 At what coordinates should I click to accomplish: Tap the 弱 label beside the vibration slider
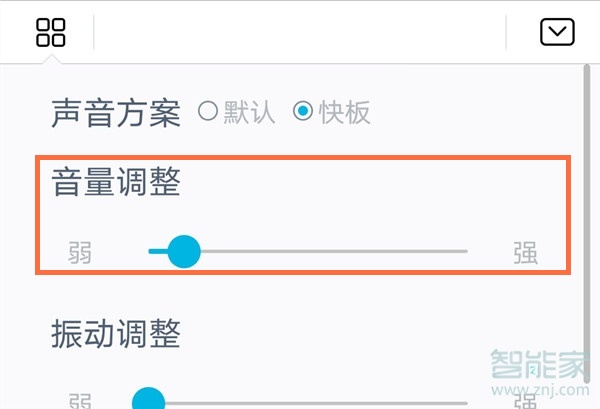pyautogui.click(x=80, y=401)
